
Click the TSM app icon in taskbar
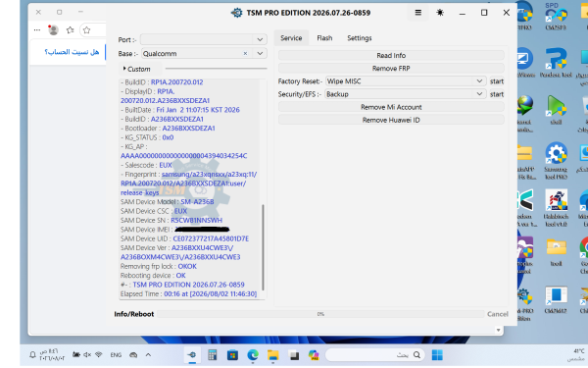[x=192, y=355]
